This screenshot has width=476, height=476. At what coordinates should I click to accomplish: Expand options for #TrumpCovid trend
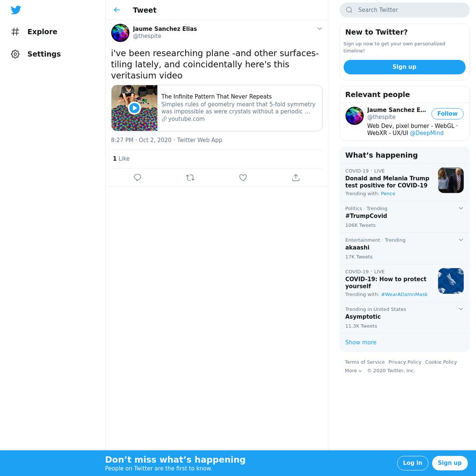461,208
